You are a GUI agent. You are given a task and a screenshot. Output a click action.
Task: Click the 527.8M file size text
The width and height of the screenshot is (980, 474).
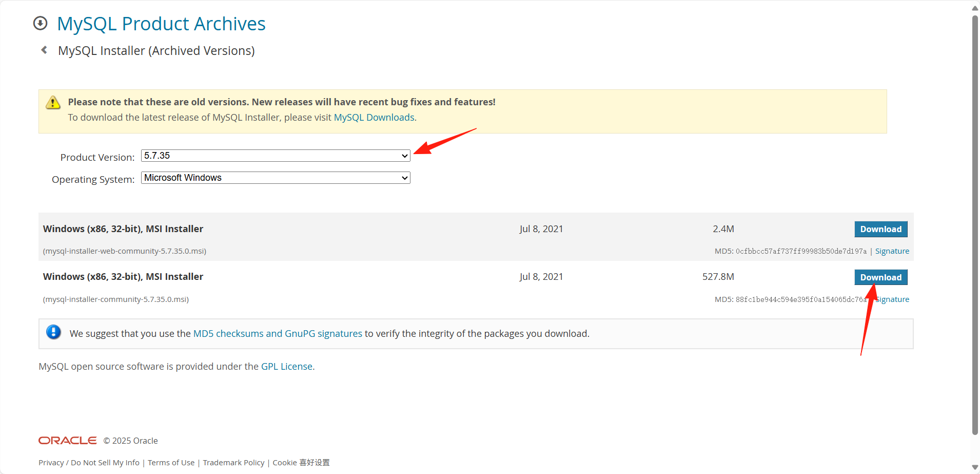(x=718, y=277)
